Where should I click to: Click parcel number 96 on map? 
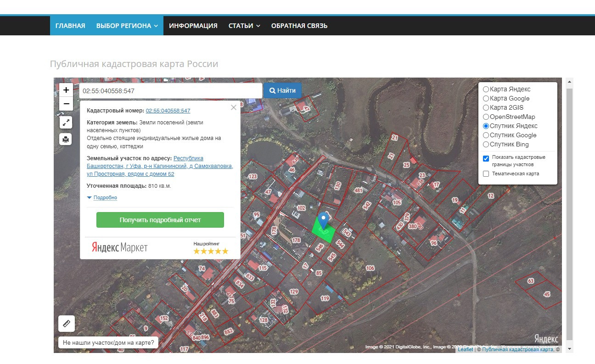[433, 243]
